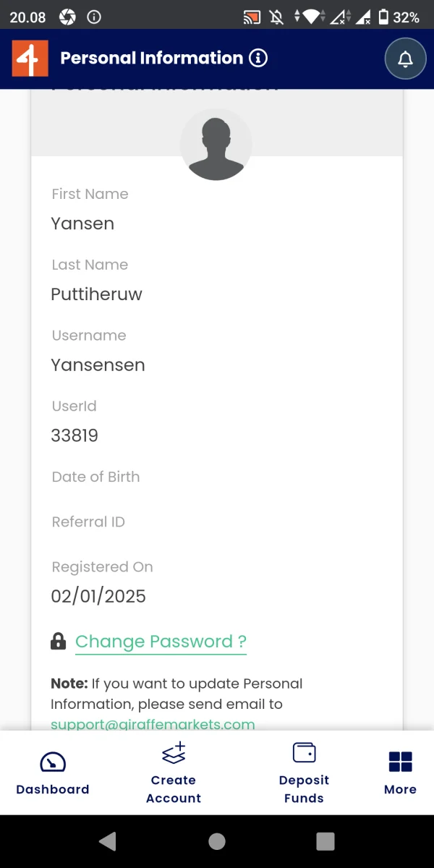Viewport: 434px width, 868px height.
Task: Tap the Registered On date 02/01/2025
Action: pos(98,596)
